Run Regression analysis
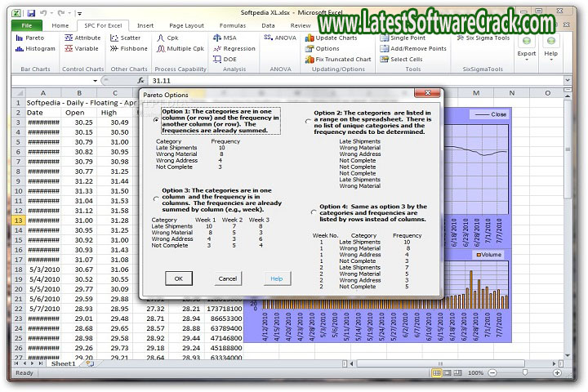Image resolution: width=588 pixels, height=392 pixels. coord(234,49)
